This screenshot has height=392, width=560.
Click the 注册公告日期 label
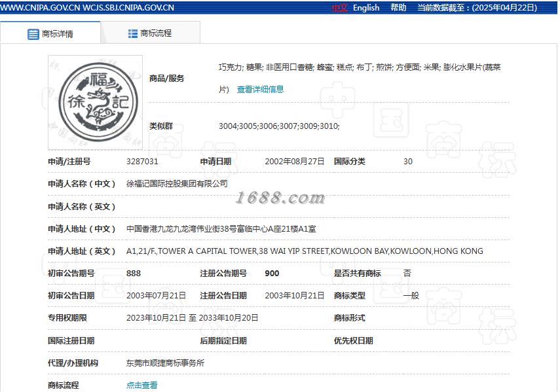223,296
